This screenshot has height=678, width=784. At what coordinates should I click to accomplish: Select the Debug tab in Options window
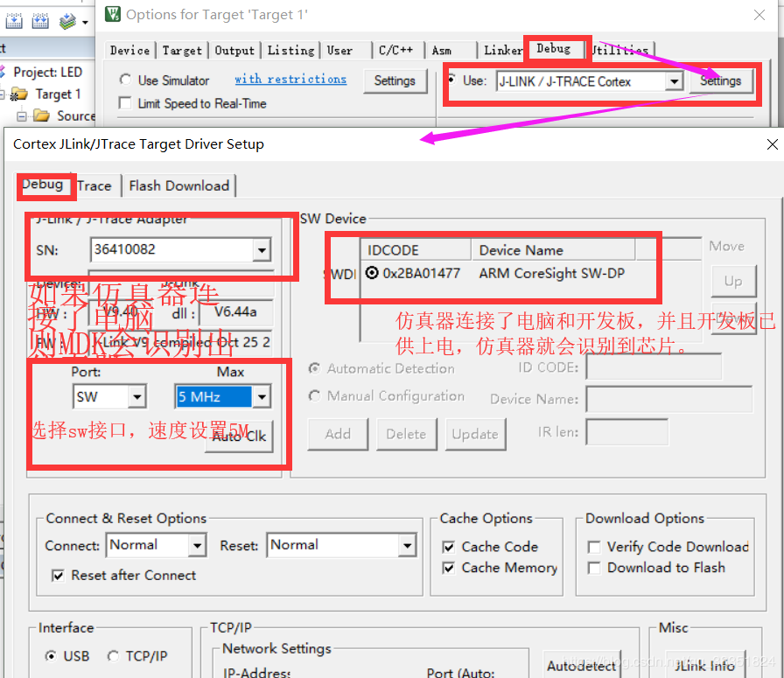(x=554, y=48)
